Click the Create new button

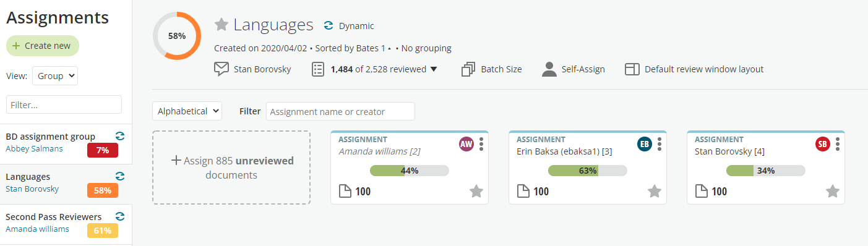(x=43, y=46)
